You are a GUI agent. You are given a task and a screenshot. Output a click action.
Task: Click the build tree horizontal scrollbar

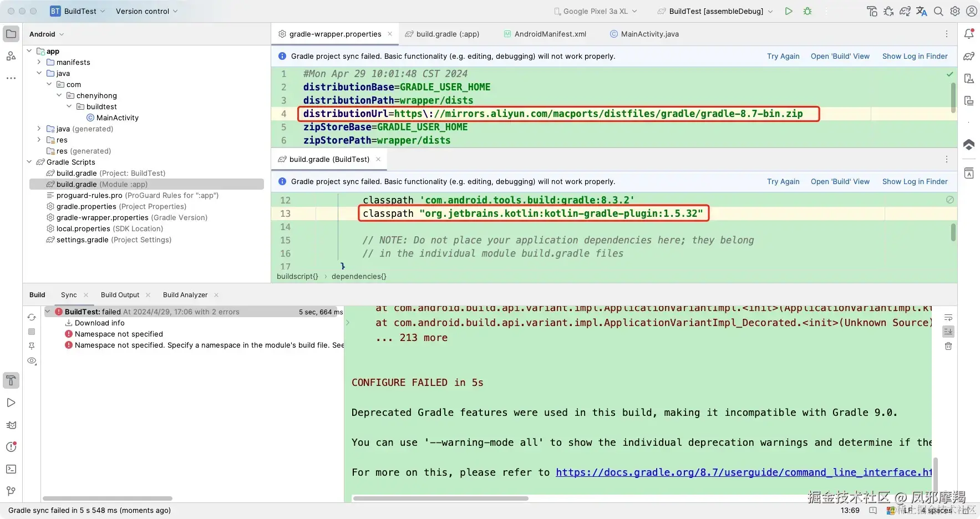click(x=108, y=498)
